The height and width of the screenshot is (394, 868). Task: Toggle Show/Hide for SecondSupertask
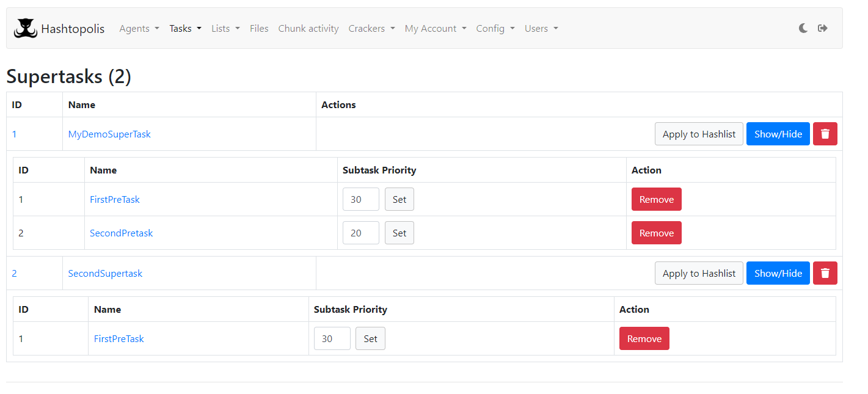(778, 273)
